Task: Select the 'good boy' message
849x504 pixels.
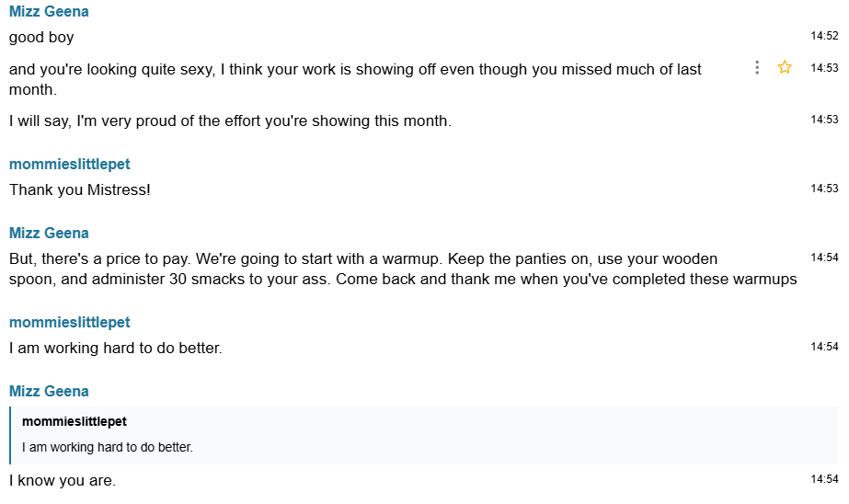Action: coord(41,38)
